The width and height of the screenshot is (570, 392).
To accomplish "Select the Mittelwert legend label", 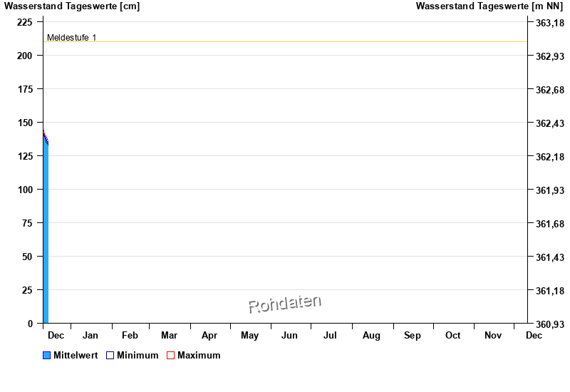I will coord(76,356).
